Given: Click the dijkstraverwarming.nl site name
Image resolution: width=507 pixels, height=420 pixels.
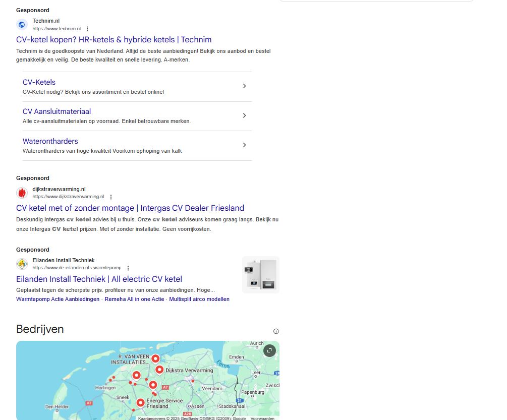Looking at the screenshot, I should click(x=59, y=189).
